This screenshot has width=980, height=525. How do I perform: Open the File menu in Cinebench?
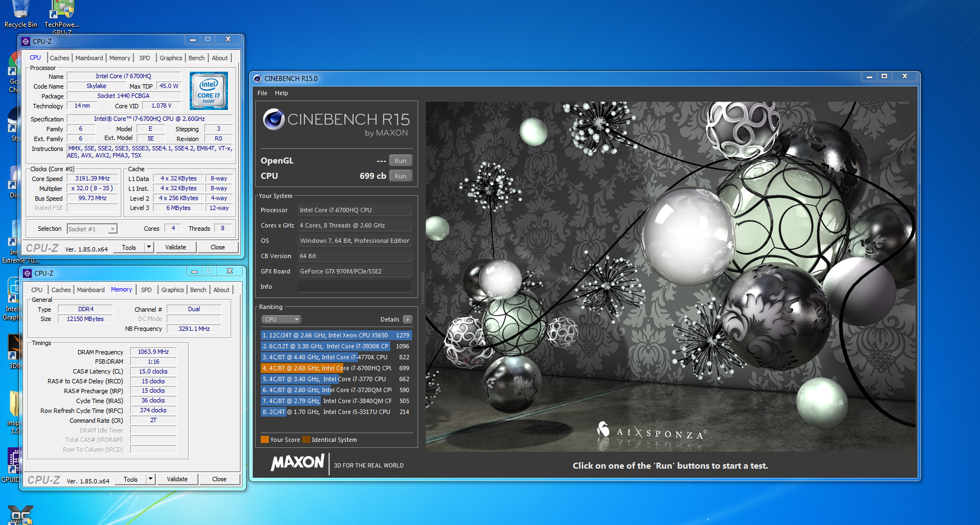[x=262, y=93]
